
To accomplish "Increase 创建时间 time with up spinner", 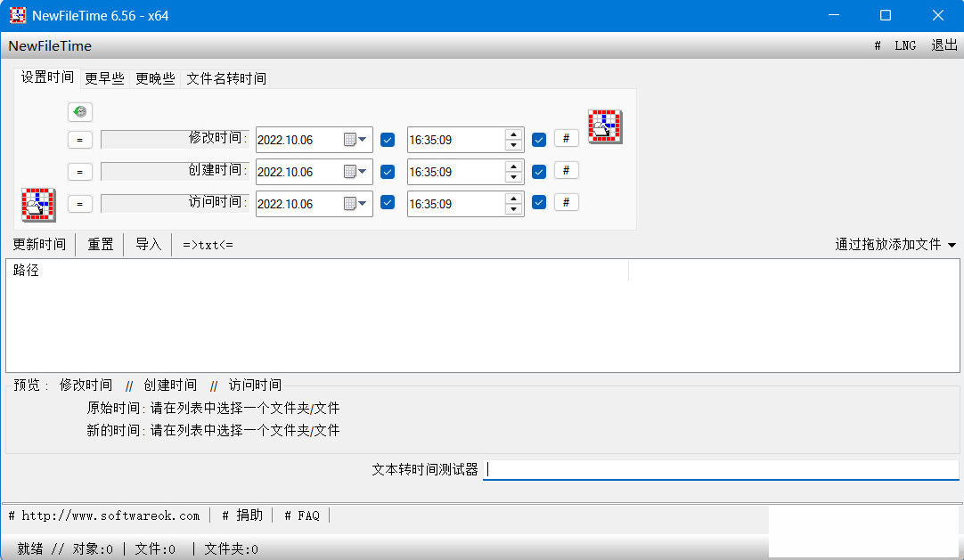I will pyautogui.click(x=513, y=166).
